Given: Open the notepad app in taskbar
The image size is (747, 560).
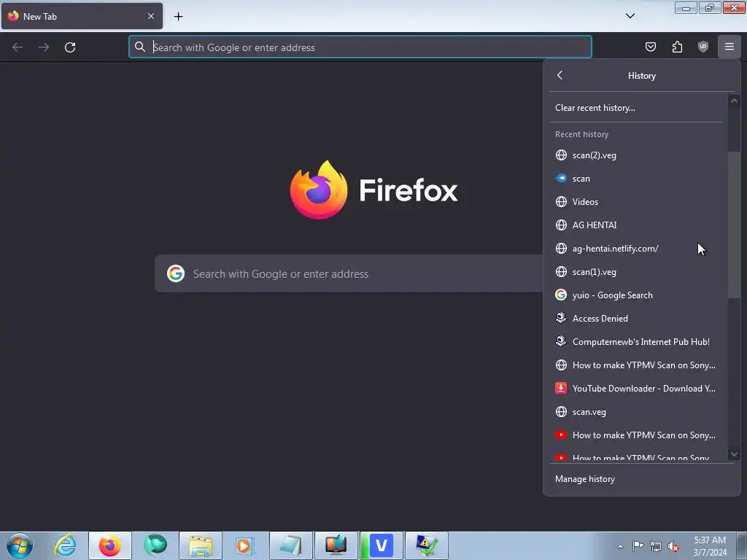Looking at the screenshot, I should click(x=290, y=545).
